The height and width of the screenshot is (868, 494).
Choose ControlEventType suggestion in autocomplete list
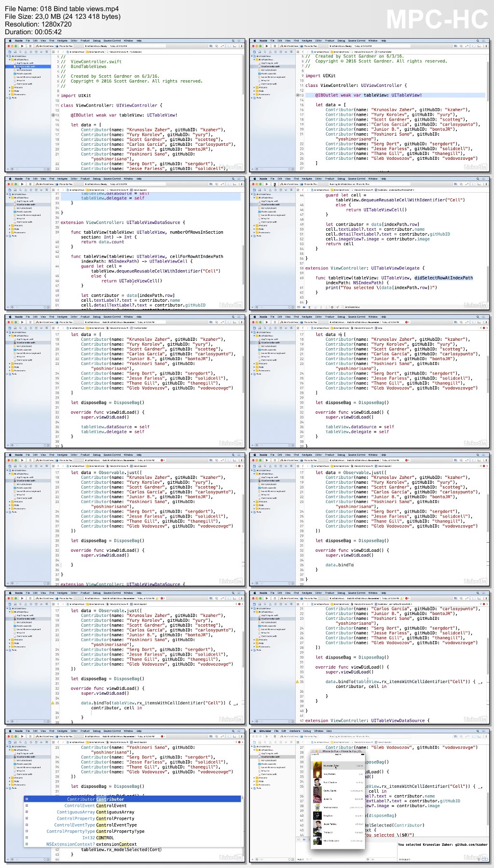tap(133, 825)
